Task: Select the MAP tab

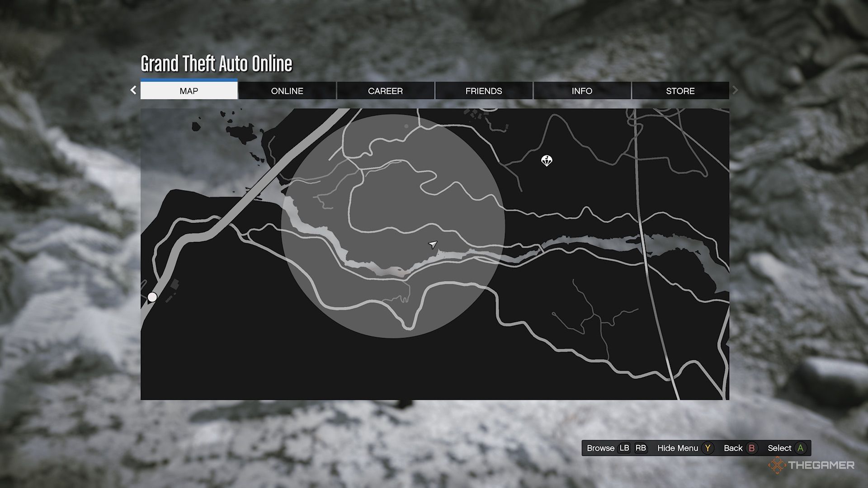Action: tap(189, 91)
